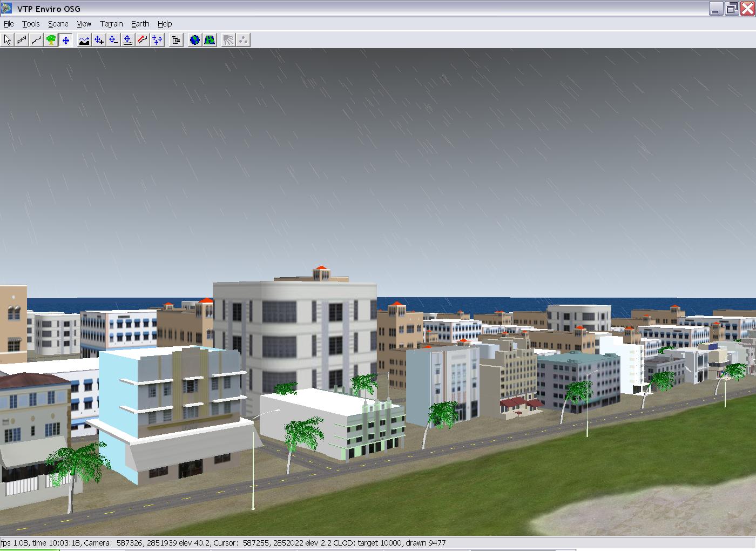Open the layer tree view icon
This screenshot has height=551, width=756.
pos(175,40)
